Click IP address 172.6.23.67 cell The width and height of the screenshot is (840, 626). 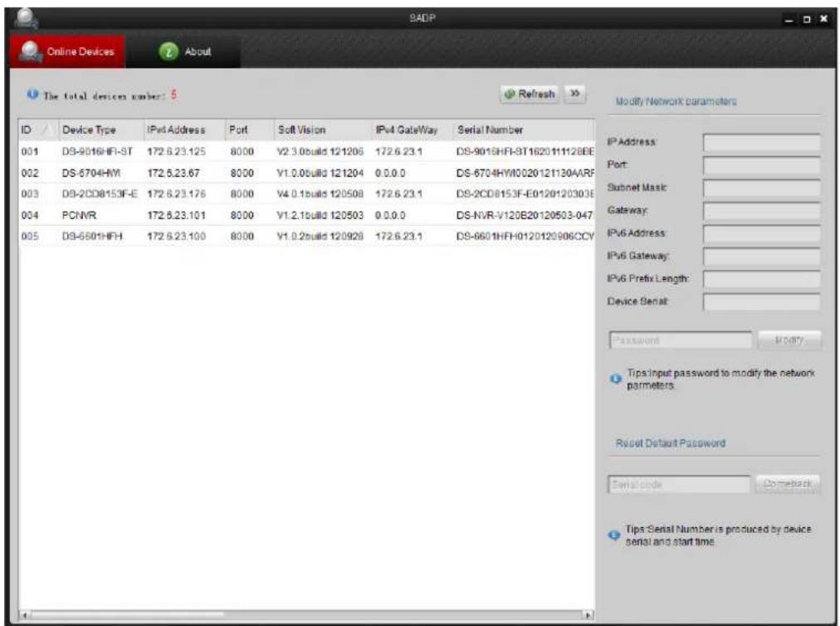(x=173, y=174)
